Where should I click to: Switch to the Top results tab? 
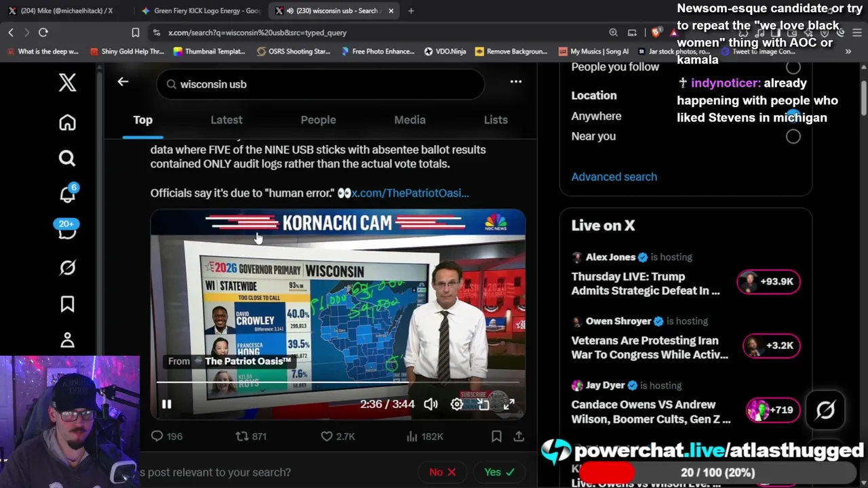[x=142, y=120]
